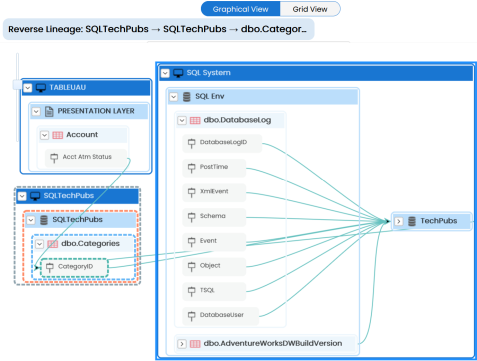Expand the TechPubs environment node
The image size is (477, 361).
pos(399,221)
